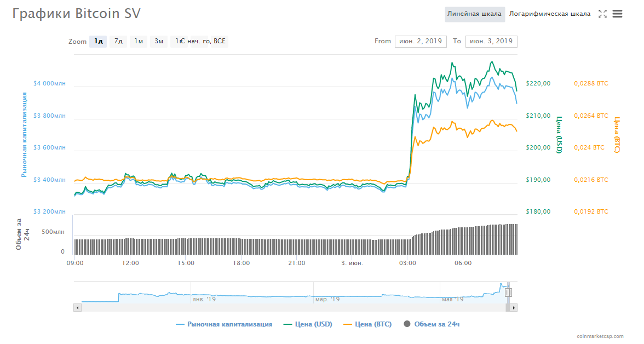Open the chart fullscreen view icon
644x344 pixels.
(x=602, y=14)
